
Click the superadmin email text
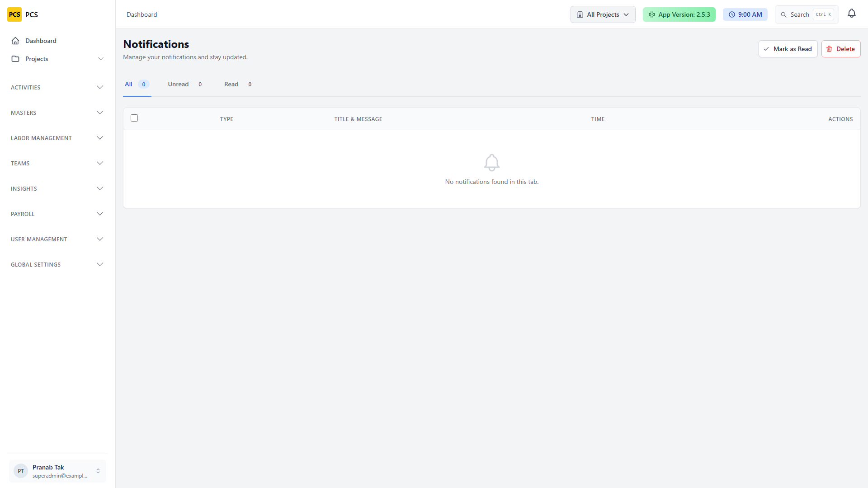(60, 476)
